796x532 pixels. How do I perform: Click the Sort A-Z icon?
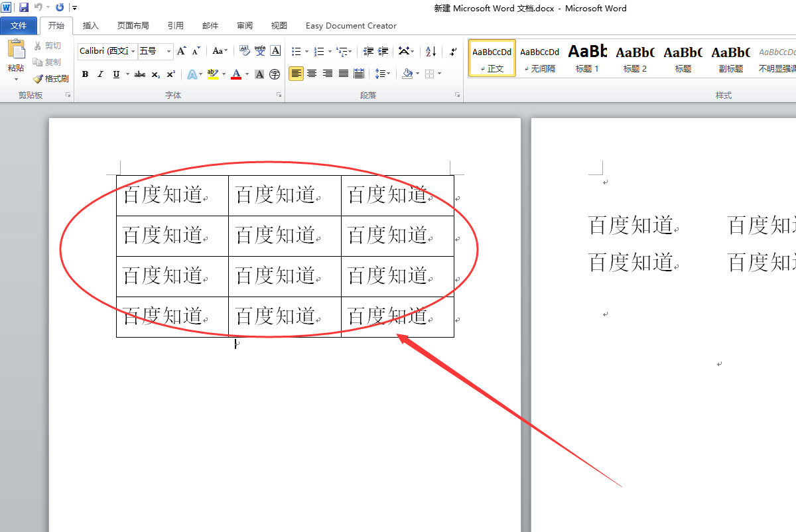(x=431, y=51)
